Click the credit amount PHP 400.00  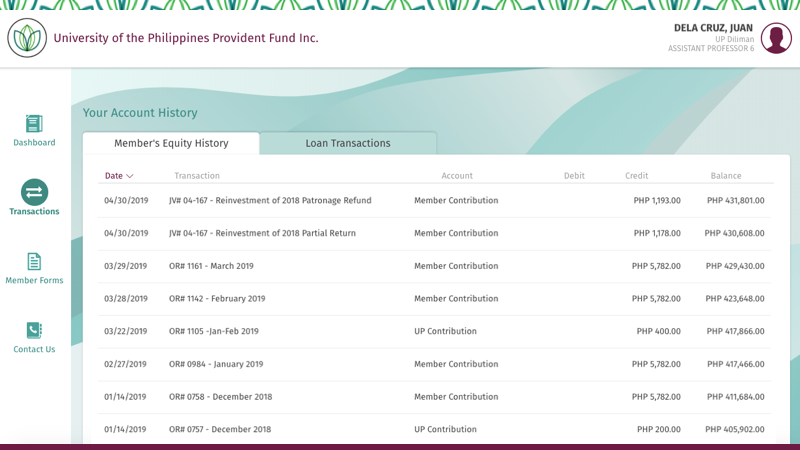[x=659, y=331]
